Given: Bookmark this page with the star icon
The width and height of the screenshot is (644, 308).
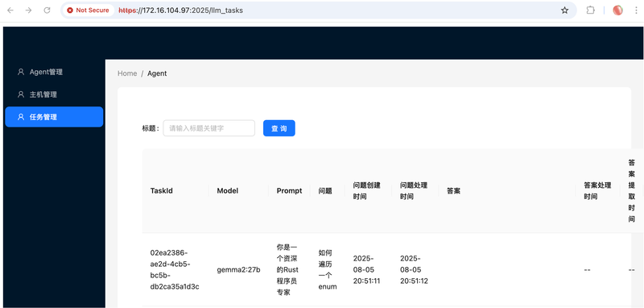Looking at the screenshot, I should pos(565,10).
